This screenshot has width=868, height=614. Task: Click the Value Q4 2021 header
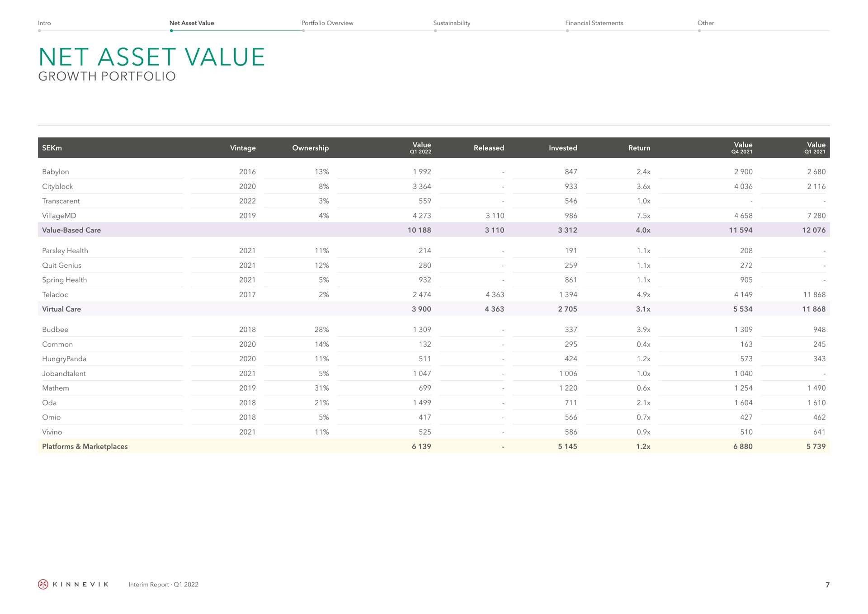tap(743, 147)
